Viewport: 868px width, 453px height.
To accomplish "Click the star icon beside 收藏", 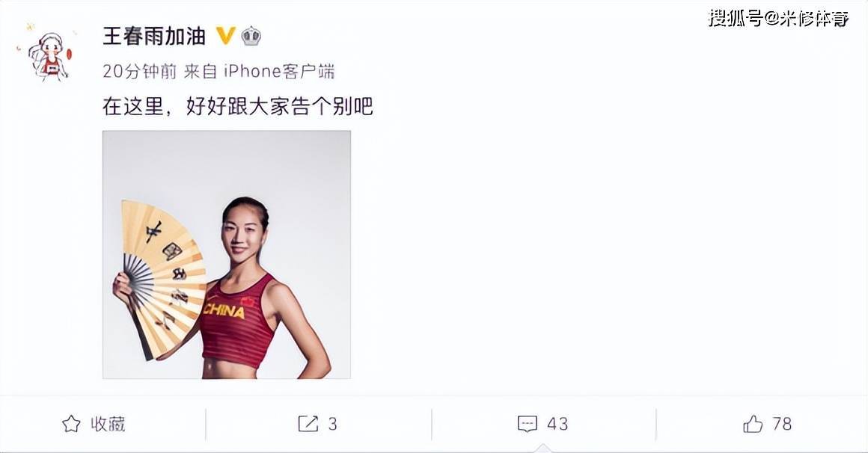I will coord(71,424).
